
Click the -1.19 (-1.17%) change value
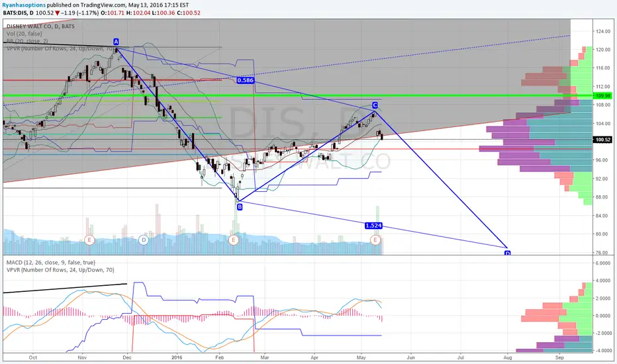pyautogui.click(x=80, y=13)
